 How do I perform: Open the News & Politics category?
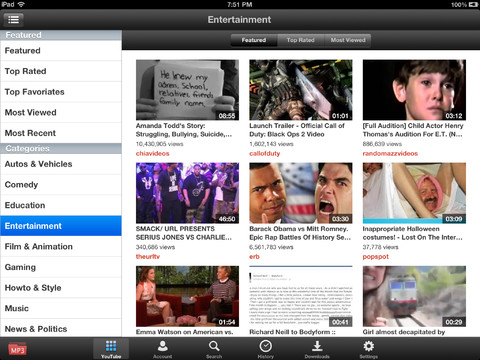[61, 328]
